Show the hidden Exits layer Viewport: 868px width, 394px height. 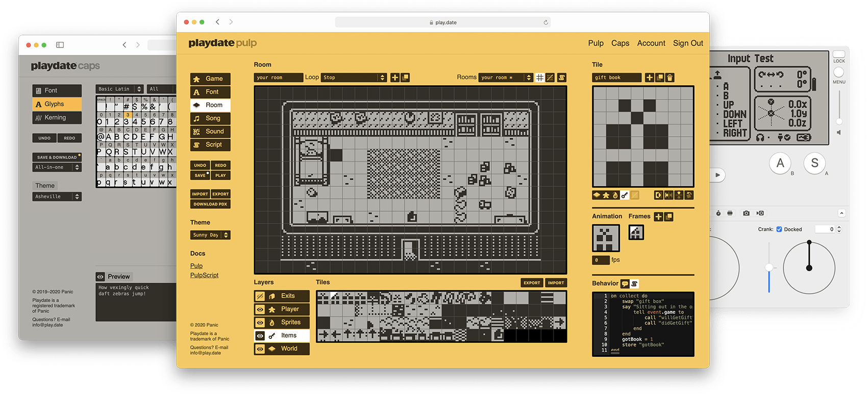pyautogui.click(x=260, y=296)
